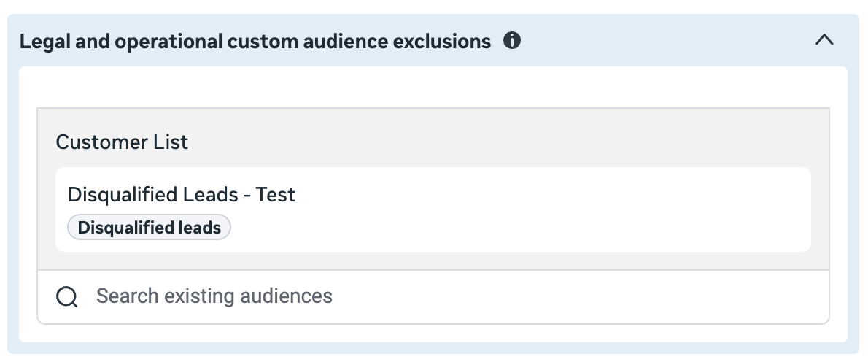This screenshot has width=868, height=362.
Task: Open tooltip for custom audience exclusions
Action: click(512, 40)
